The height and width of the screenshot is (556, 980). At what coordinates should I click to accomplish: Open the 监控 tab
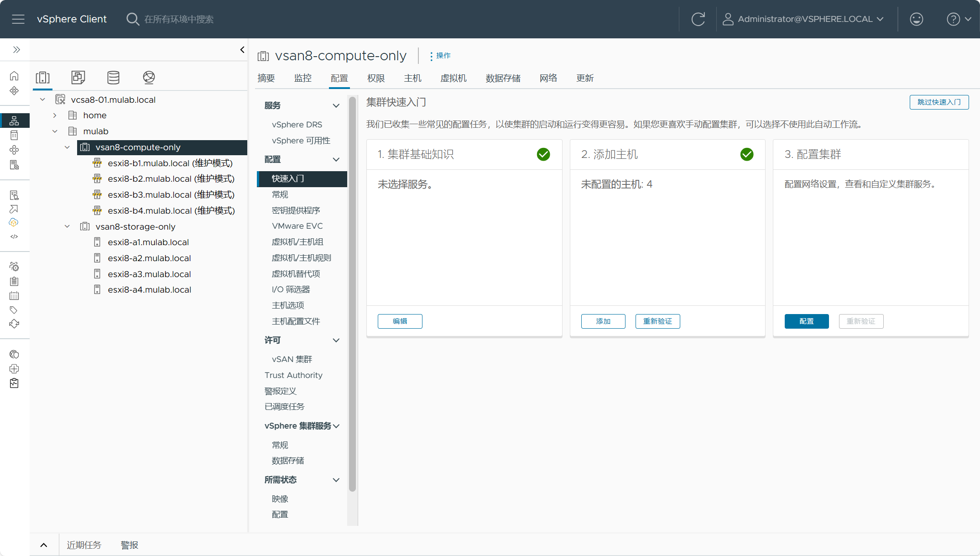pos(303,79)
